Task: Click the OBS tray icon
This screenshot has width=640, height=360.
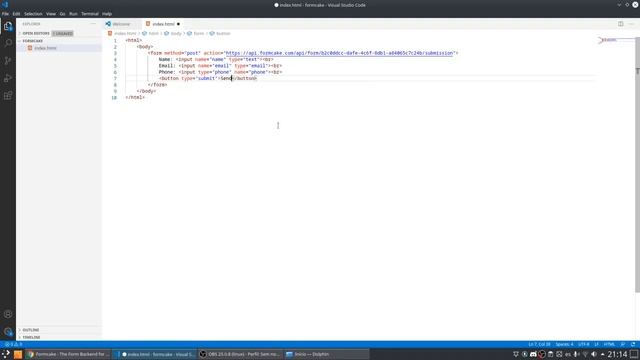Action: click(542, 354)
